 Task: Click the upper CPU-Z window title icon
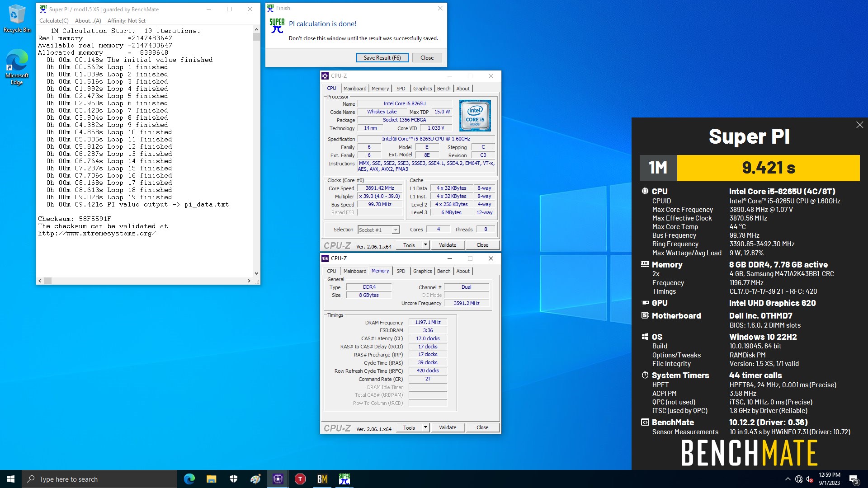(325, 76)
